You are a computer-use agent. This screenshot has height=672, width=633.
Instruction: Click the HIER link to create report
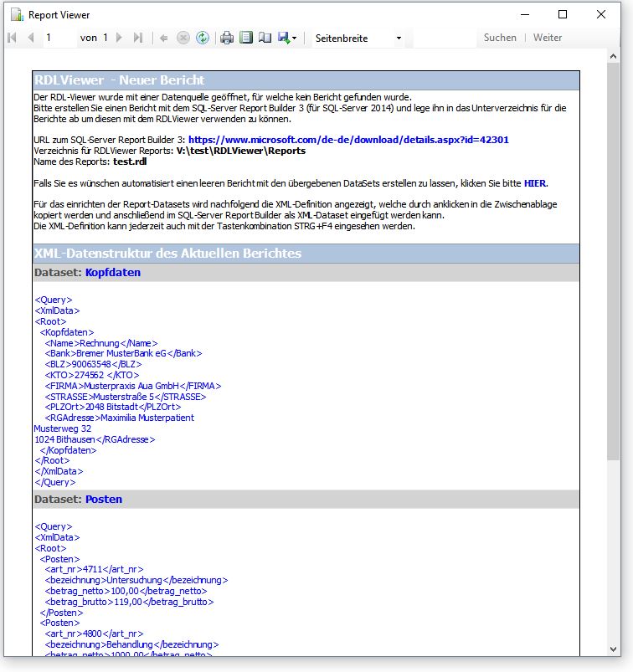pyautogui.click(x=535, y=182)
